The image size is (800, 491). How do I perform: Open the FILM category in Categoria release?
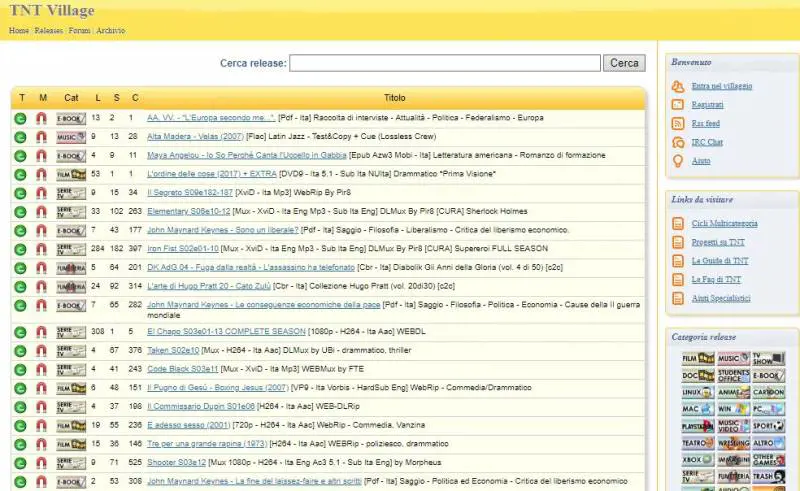point(698,359)
